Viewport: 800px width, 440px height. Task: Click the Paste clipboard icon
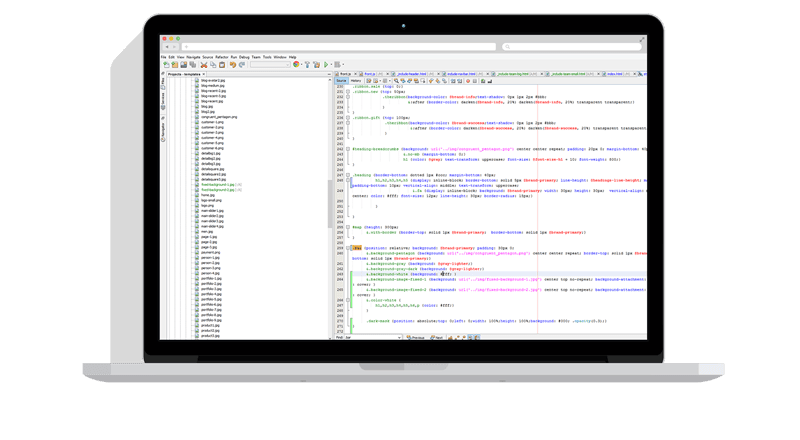click(222, 65)
